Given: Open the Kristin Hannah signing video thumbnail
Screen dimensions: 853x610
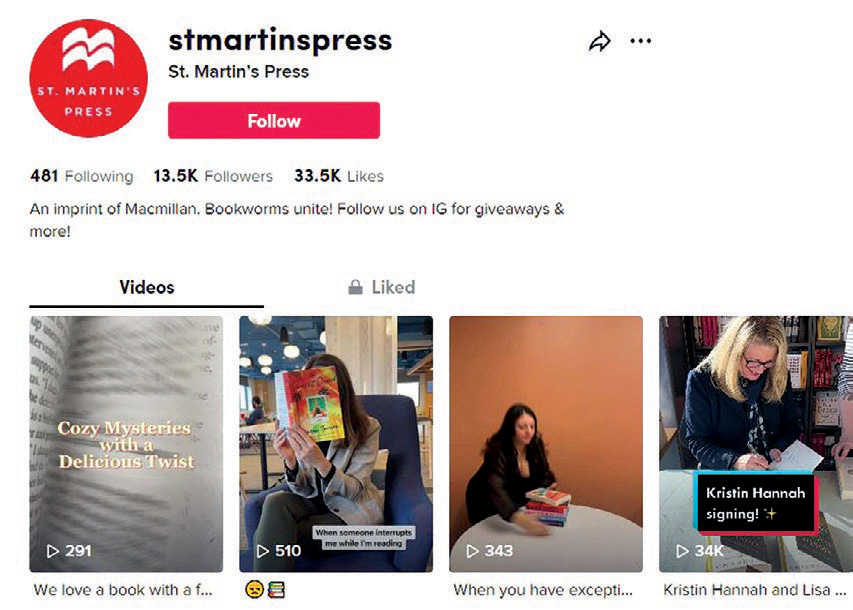Looking at the screenshot, I should pyautogui.click(x=756, y=444).
